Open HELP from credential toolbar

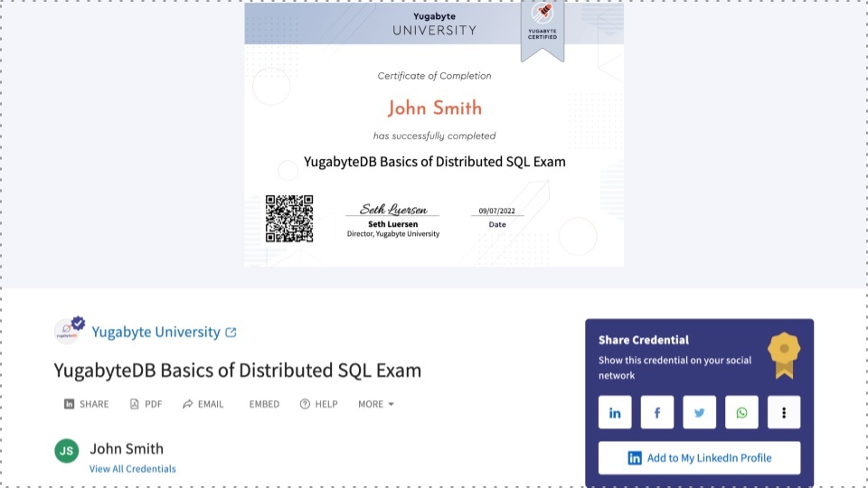[319, 404]
